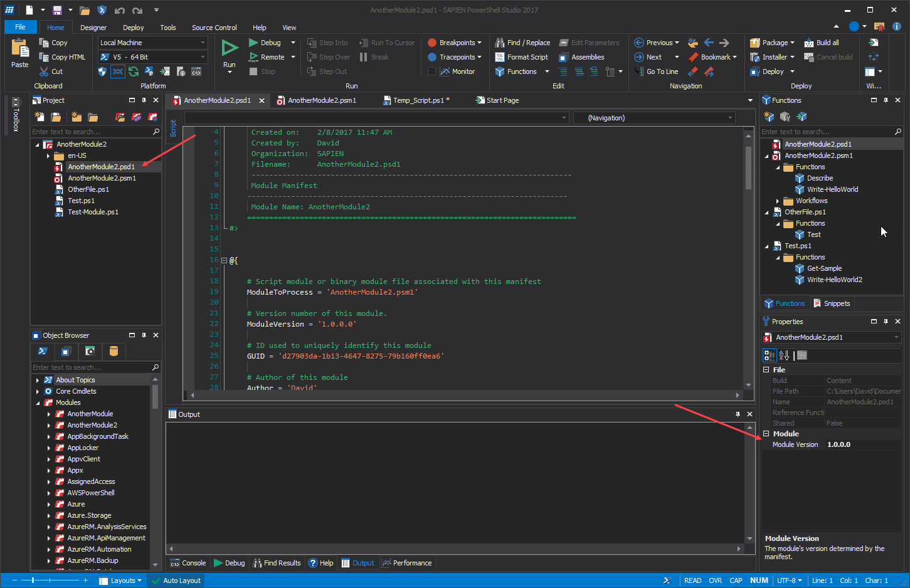Click the Copy HTML button
The width and height of the screenshot is (910, 588).
tap(62, 57)
